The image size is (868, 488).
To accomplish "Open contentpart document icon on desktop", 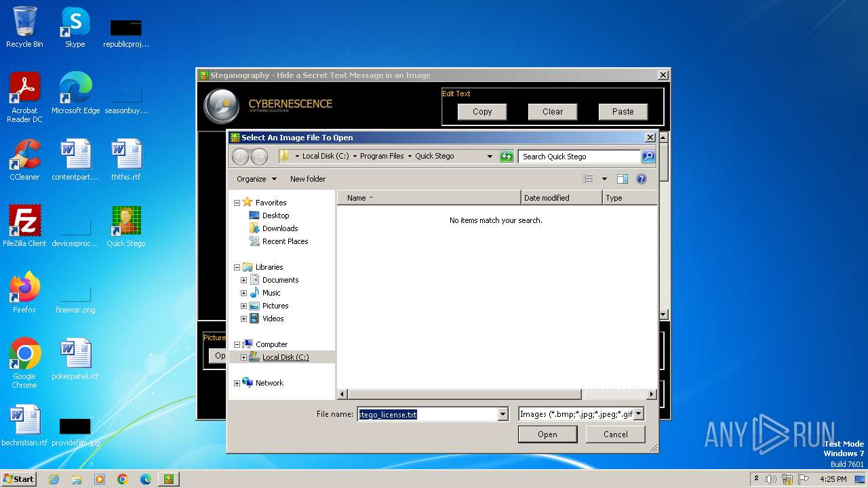I will [75, 160].
